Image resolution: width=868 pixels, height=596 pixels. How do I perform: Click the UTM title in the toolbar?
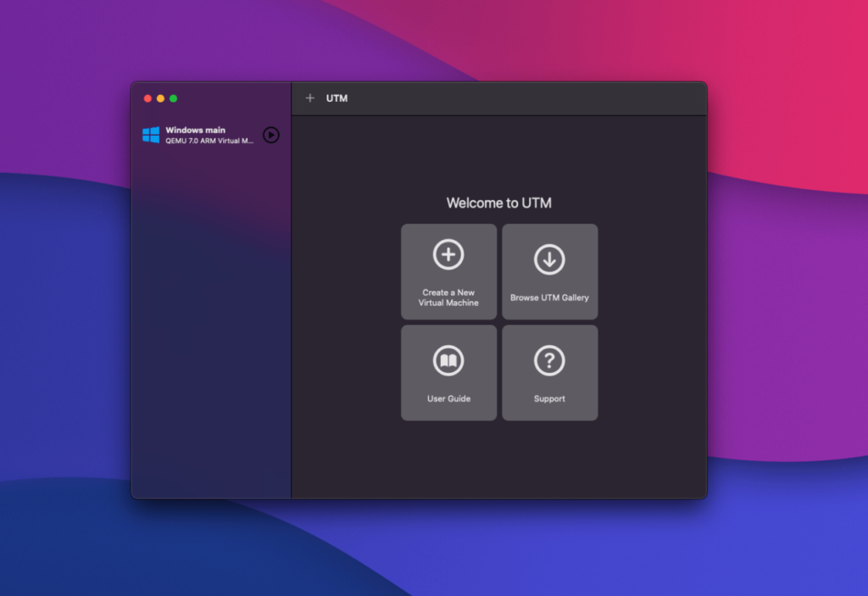pos(336,97)
